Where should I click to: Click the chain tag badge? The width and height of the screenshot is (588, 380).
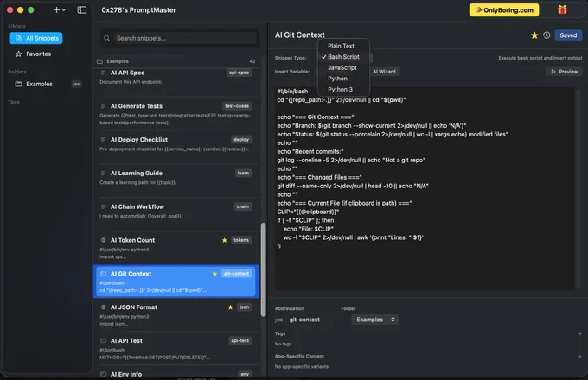coord(243,206)
